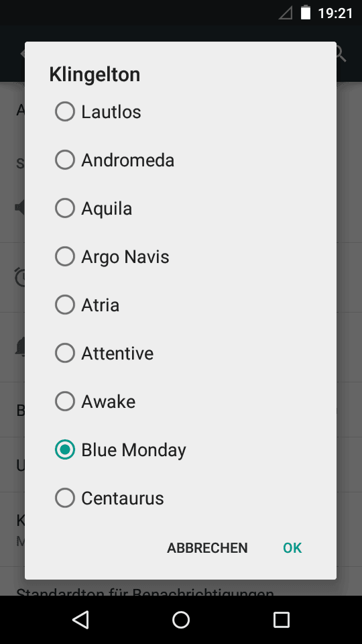Tap the Android home circle button
The height and width of the screenshot is (644, 362).
(x=180, y=619)
